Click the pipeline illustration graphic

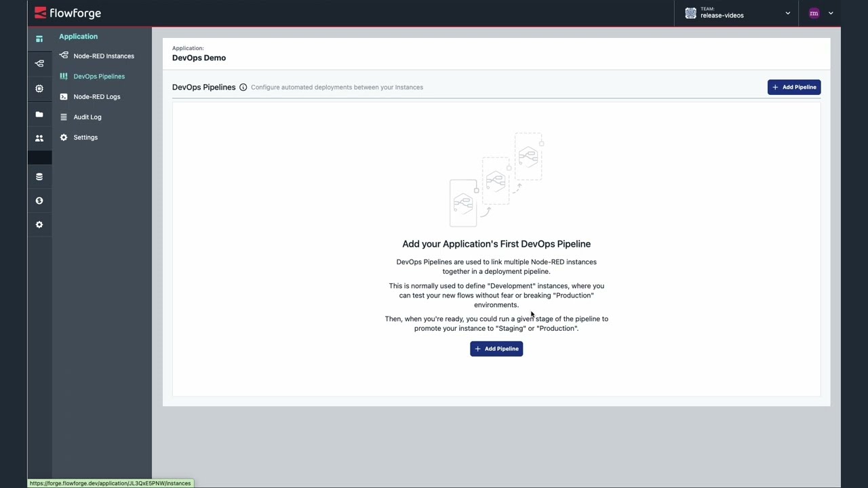496,180
